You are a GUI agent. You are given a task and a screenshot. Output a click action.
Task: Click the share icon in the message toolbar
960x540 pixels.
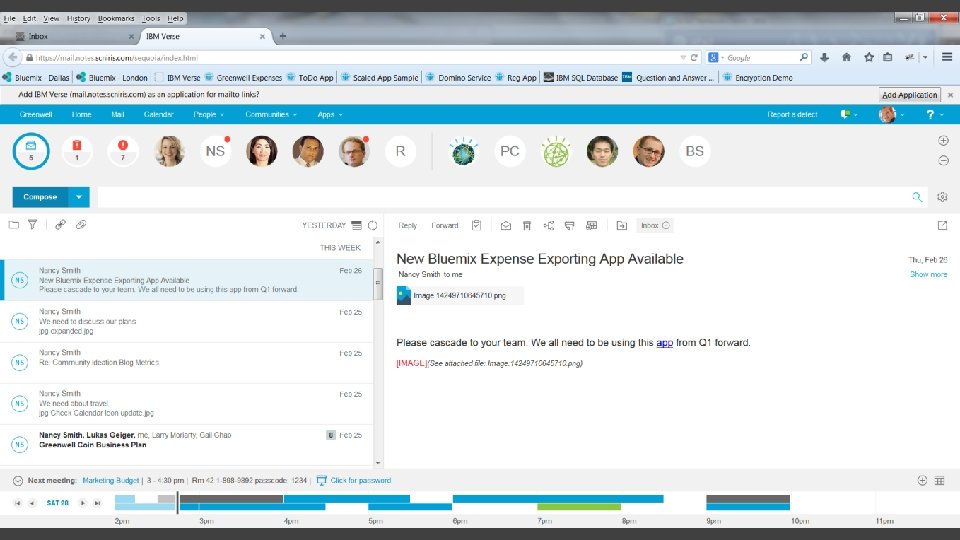(549, 225)
